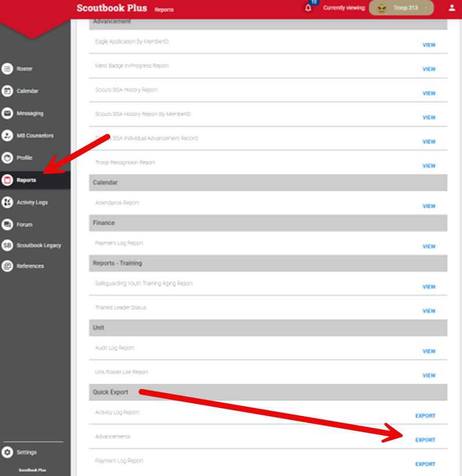This screenshot has width=462, height=476.
Task: Click the Scoutbook Plus header title
Action: click(112, 8)
